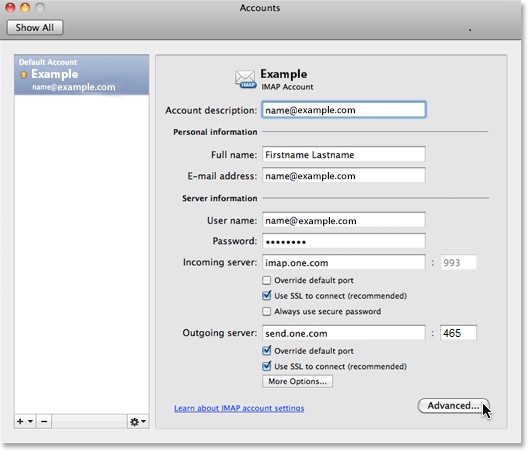Click the Incoming server imap.one.com field

pyautogui.click(x=344, y=262)
